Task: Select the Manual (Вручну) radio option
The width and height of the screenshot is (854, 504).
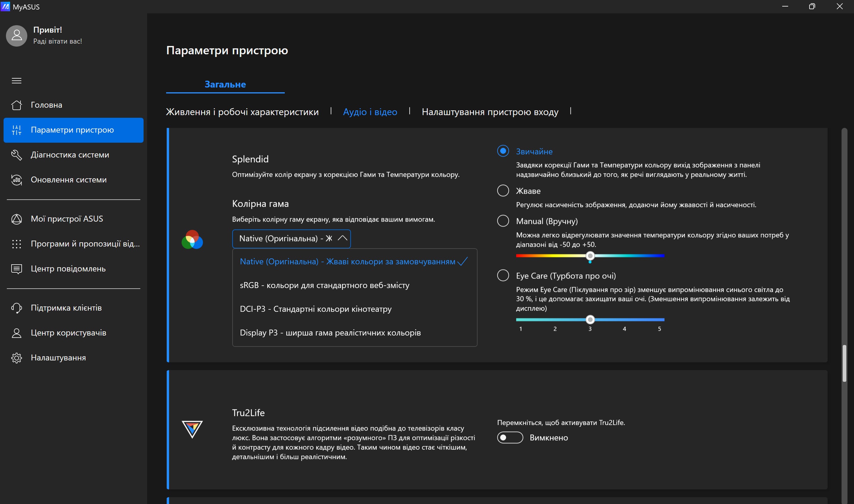Action: [x=502, y=221]
